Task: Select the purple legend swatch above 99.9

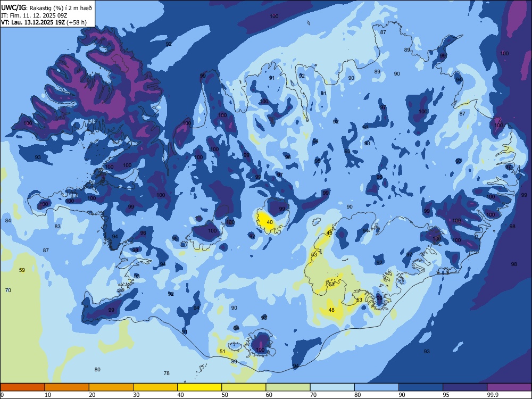Action: point(509,387)
